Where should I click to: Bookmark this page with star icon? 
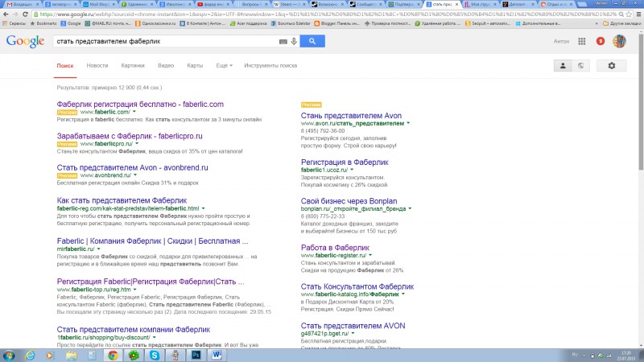(629, 14)
